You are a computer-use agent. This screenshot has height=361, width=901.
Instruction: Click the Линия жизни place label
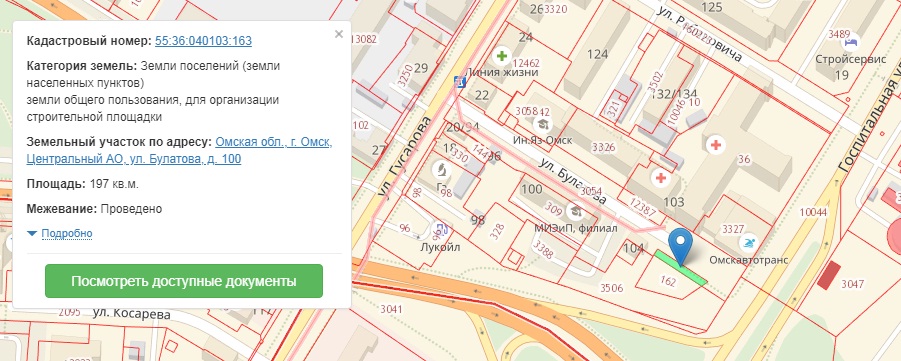[503, 72]
